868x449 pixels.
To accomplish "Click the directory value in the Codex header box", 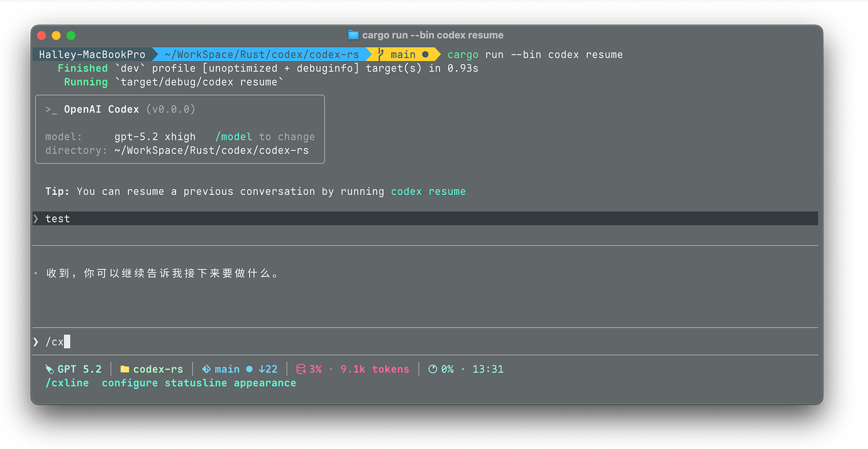I will [211, 150].
